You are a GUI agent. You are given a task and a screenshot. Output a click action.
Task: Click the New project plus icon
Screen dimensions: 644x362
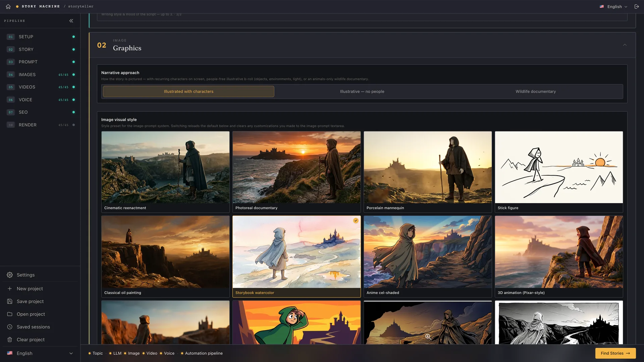(x=10, y=289)
